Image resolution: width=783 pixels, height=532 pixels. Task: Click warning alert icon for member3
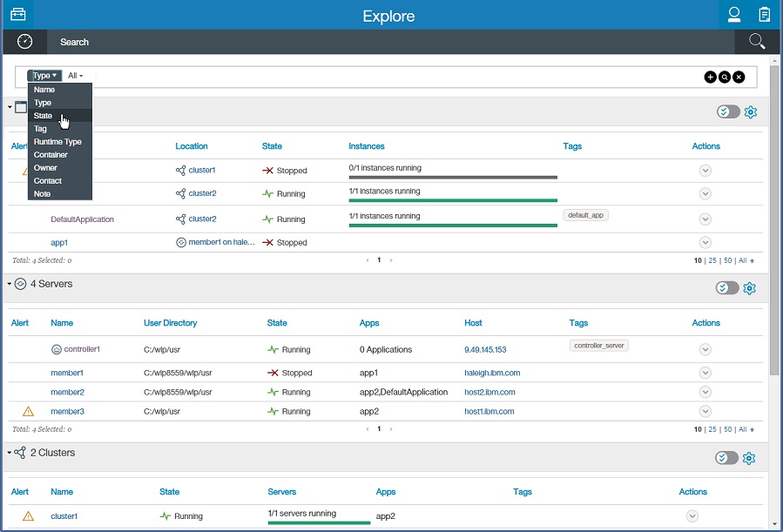(28, 412)
